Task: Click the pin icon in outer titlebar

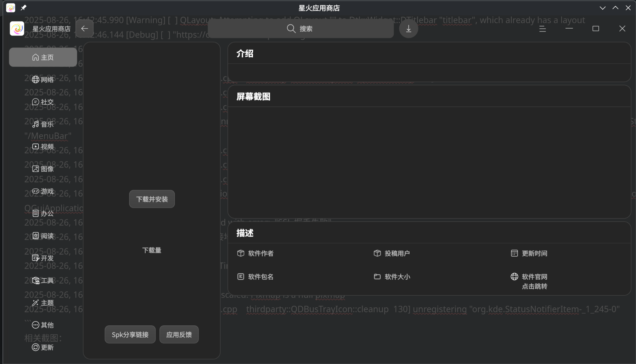Action: pyautogui.click(x=24, y=8)
